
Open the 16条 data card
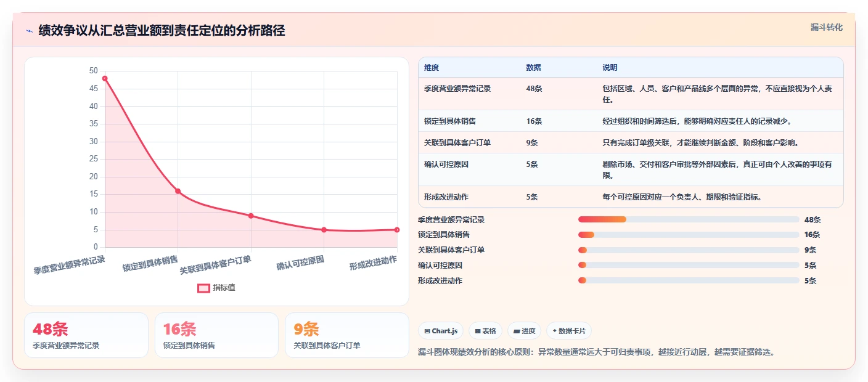coord(216,335)
